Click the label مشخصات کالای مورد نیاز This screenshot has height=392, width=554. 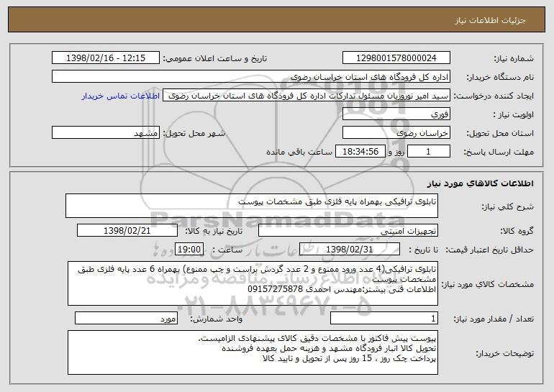[488, 284]
